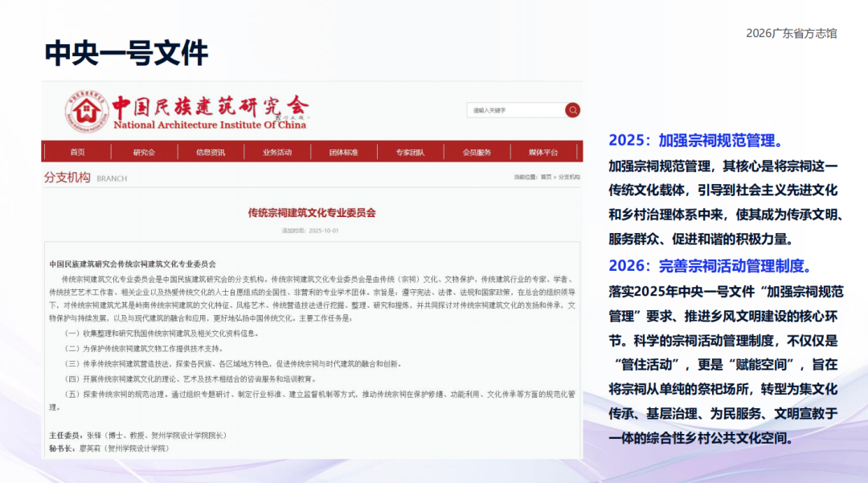868x483 pixels.
Task: Select task item (二) 为保护传统宗祠建筑文物
Action: coord(145,349)
